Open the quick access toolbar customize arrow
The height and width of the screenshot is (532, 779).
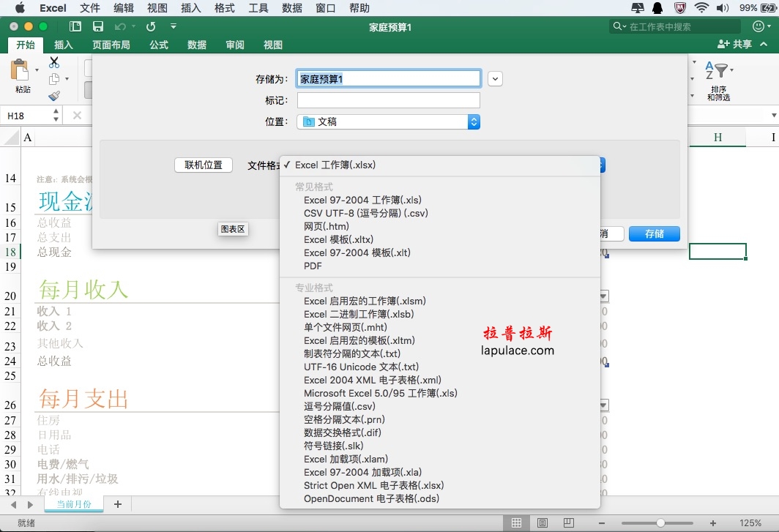tap(174, 26)
